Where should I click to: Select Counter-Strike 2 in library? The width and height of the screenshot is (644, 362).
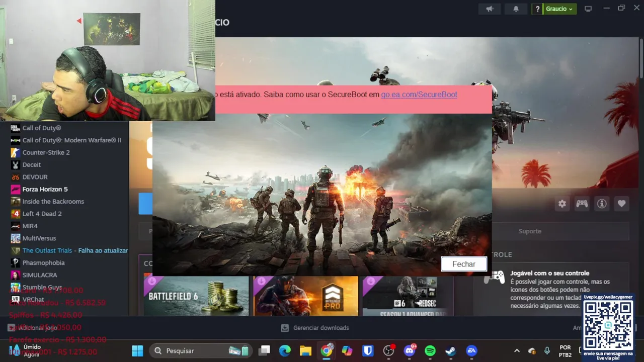click(46, 152)
